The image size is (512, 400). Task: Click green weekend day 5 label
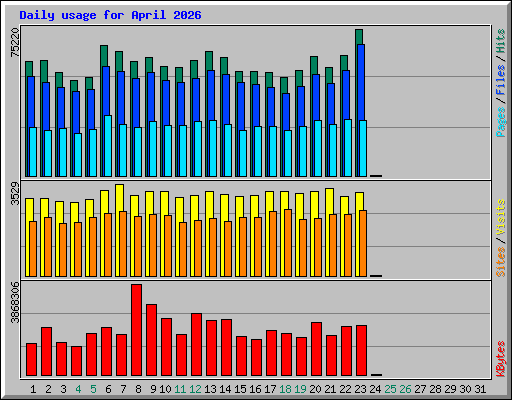click(x=93, y=389)
